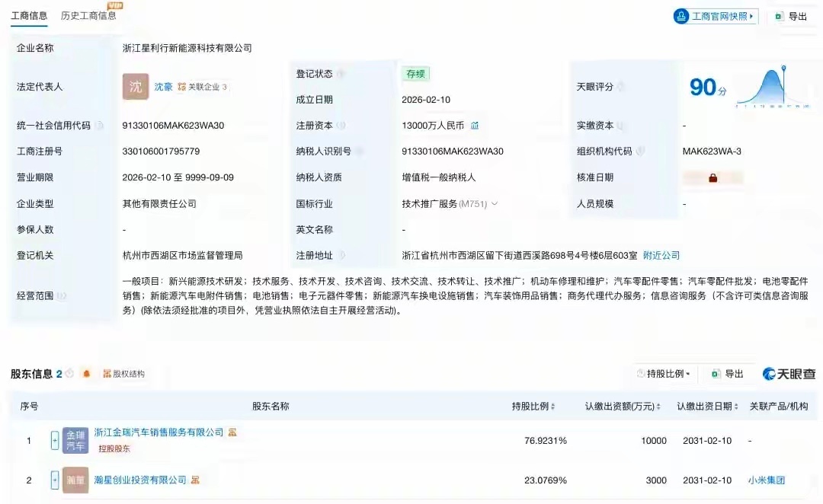
Task: Click help icon beside 组织机构代码
Action: coord(640,151)
